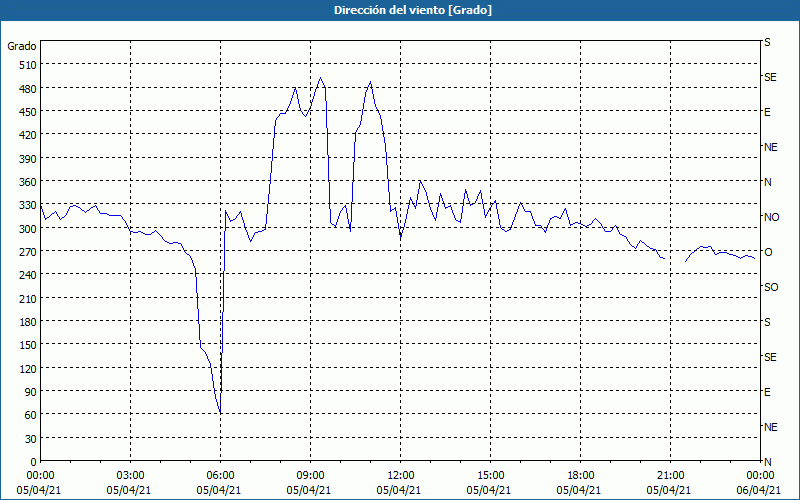Click the chart title 'Dirección del viento [Grado]'
The height and width of the screenshot is (500, 800).
coord(413,10)
